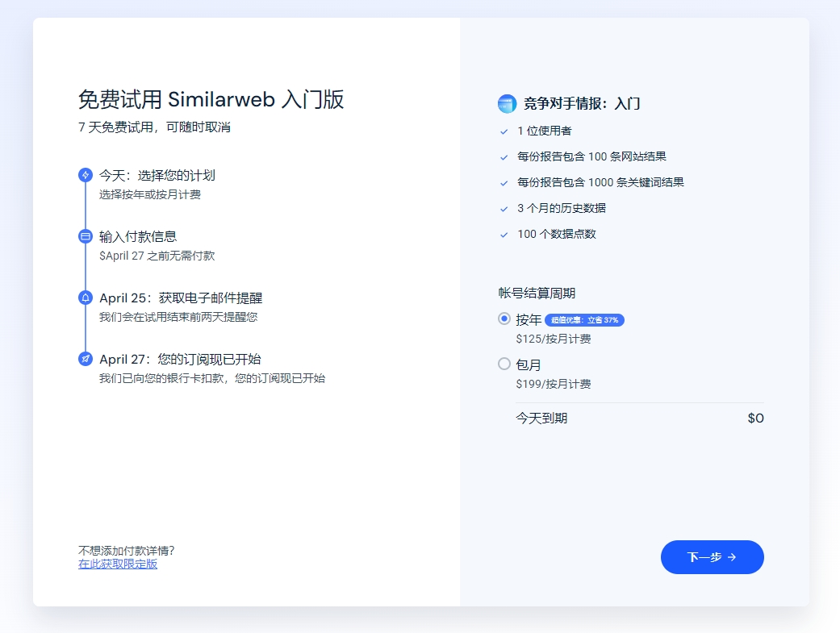Click the credit card icon beside 输入付款信息
Viewport: 840px width, 633px height.
pos(86,236)
